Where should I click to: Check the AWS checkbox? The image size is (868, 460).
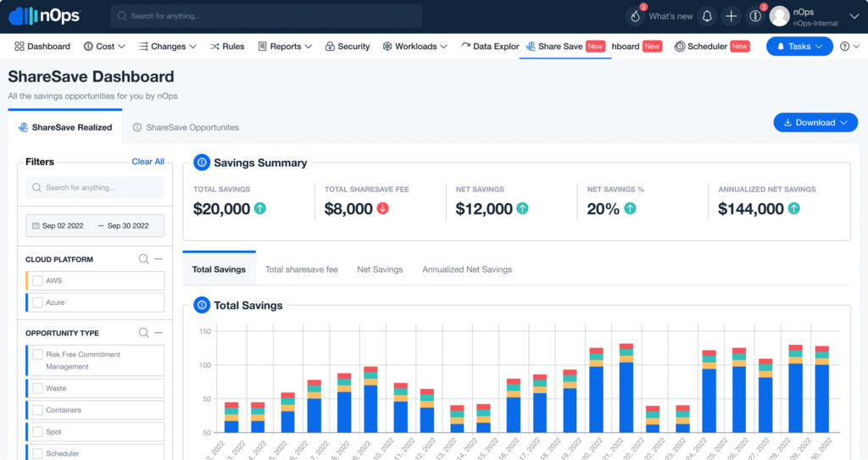(x=37, y=280)
